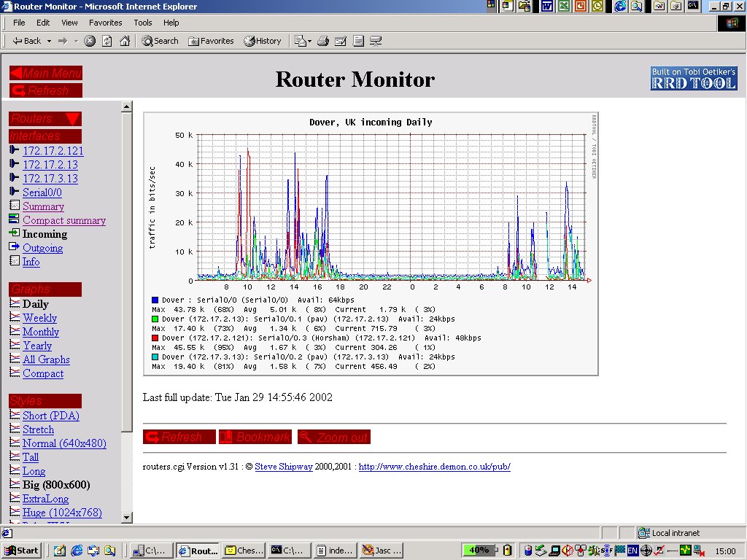The width and height of the screenshot is (747, 560).
Task: Open the Tools menu
Action: tap(143, 23)
